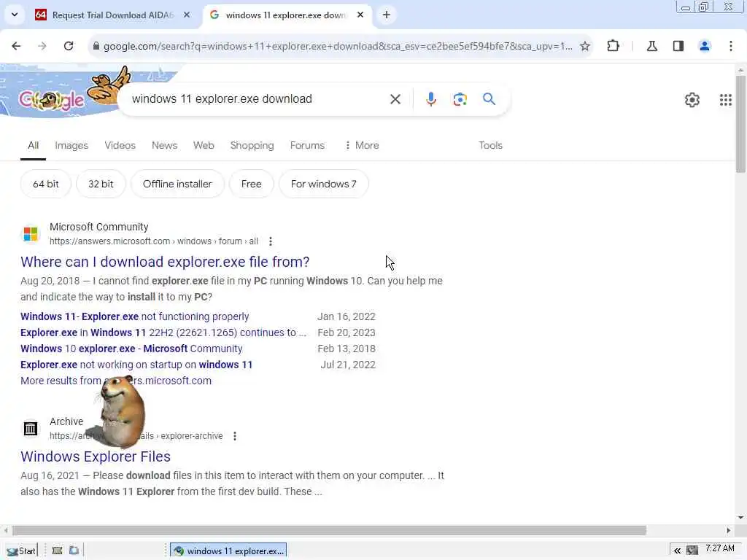Open the Chrome three-dot menu

click(x=731, y=46)
